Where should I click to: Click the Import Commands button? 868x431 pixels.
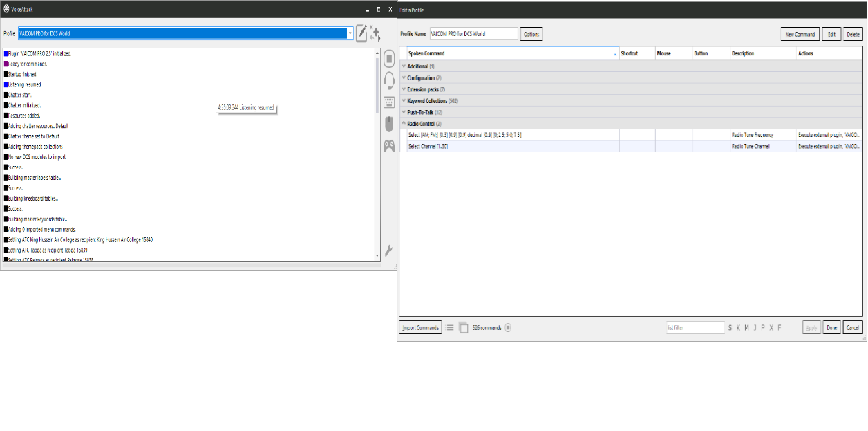point(420,328)
